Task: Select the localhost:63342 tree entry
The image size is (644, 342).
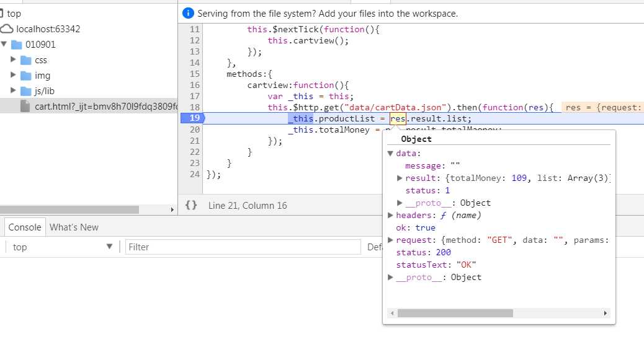Action: point(48,29)
